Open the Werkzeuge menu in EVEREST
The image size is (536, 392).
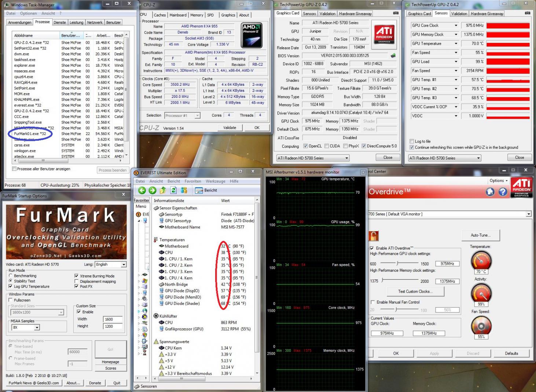pos(216,181)
